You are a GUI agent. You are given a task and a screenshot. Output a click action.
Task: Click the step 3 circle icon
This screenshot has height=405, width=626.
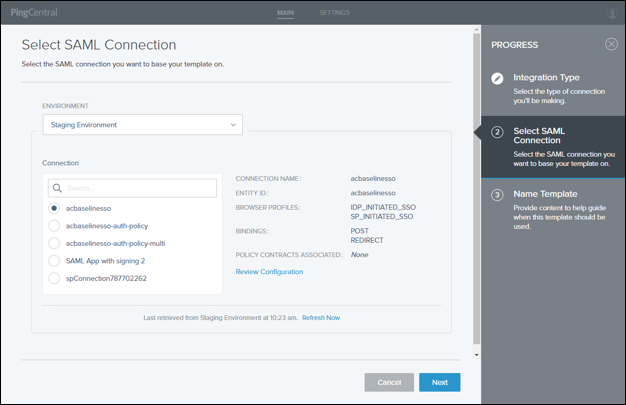click(x=497, y=194)
